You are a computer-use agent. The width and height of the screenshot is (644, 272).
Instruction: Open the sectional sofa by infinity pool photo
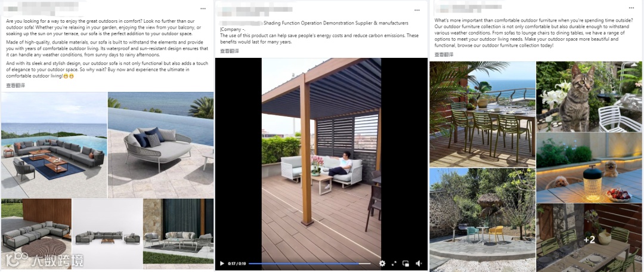click(54, 144)
